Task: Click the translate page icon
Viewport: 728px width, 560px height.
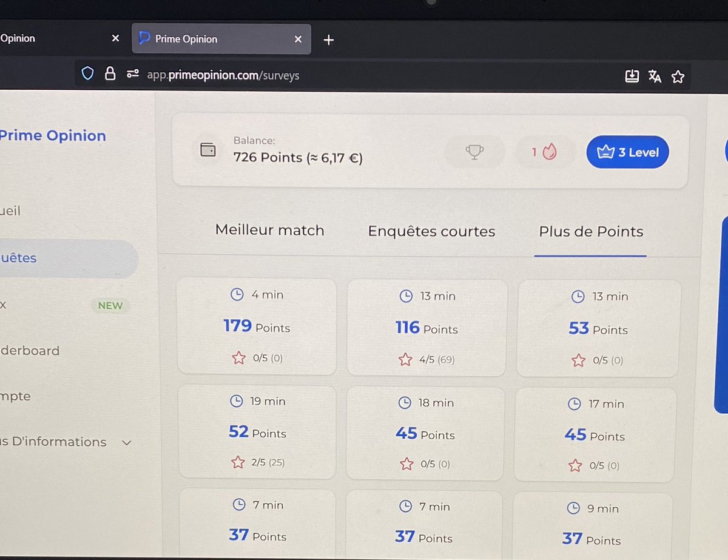Action: point(655,76)
